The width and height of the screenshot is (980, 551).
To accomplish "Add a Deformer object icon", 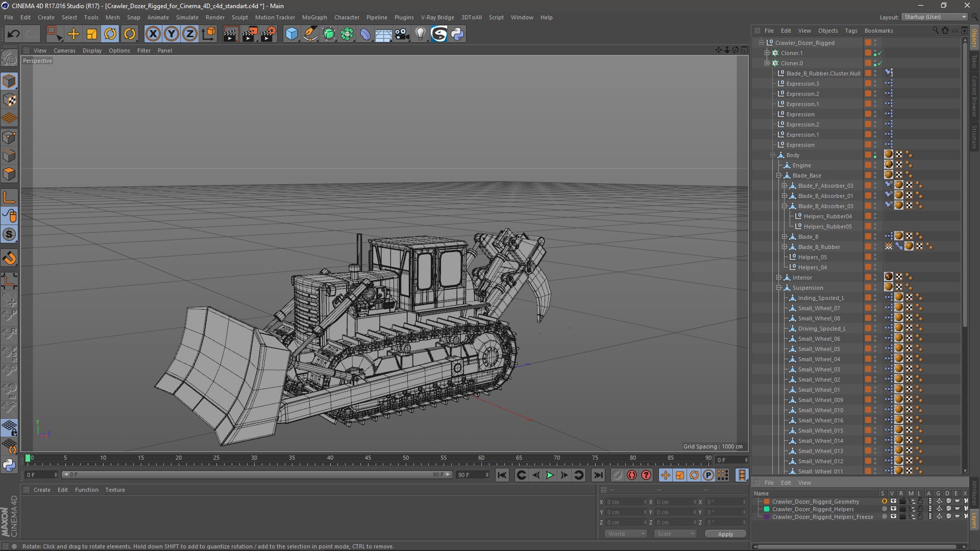I will coord(365,34).
